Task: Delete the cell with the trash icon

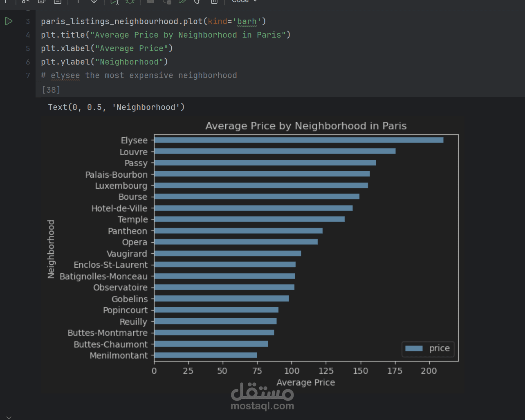Action: click(x=214, y=2)
